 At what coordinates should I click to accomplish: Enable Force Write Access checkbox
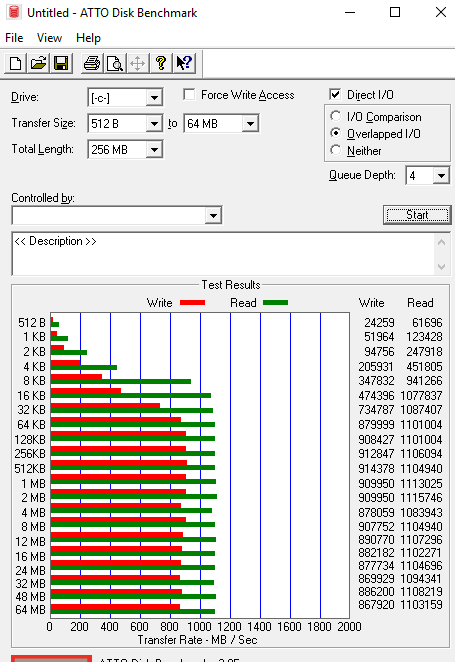[189, 95]
